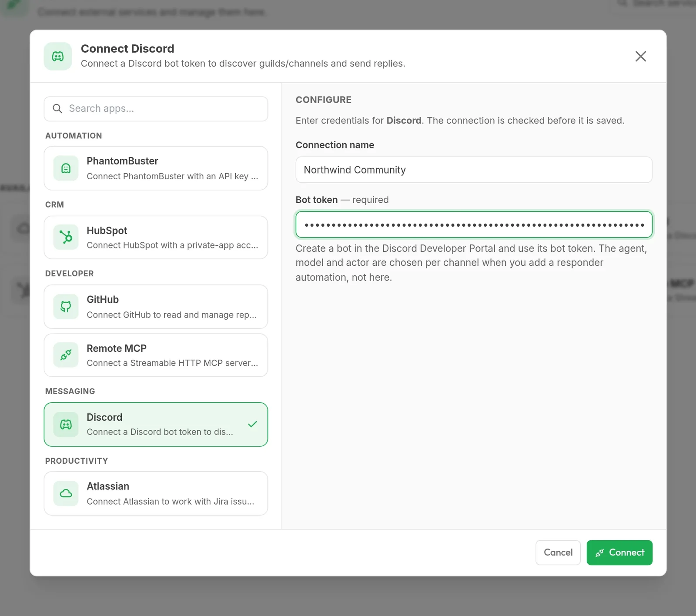
Task: Select Remote MCP description text
Action: tap(172, 363)
